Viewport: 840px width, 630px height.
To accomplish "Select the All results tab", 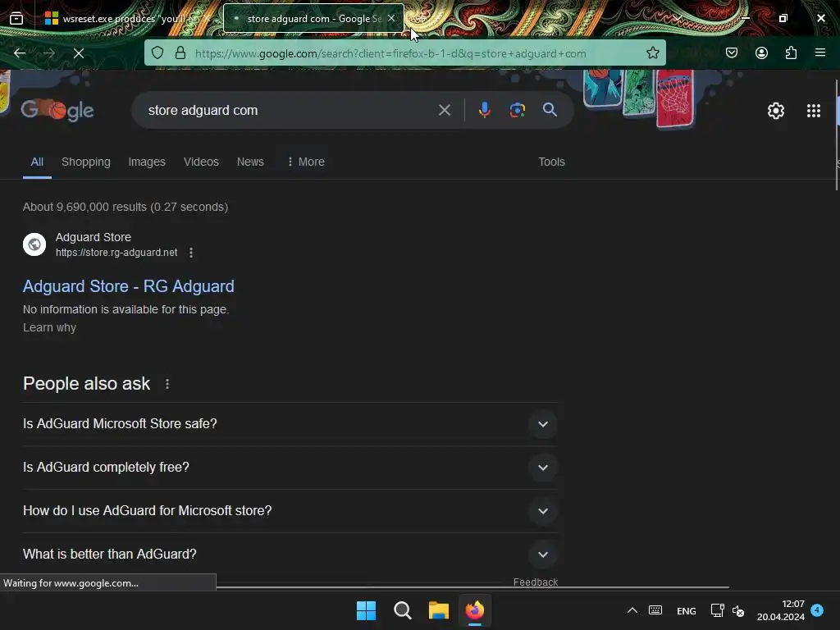I will 37,162.
